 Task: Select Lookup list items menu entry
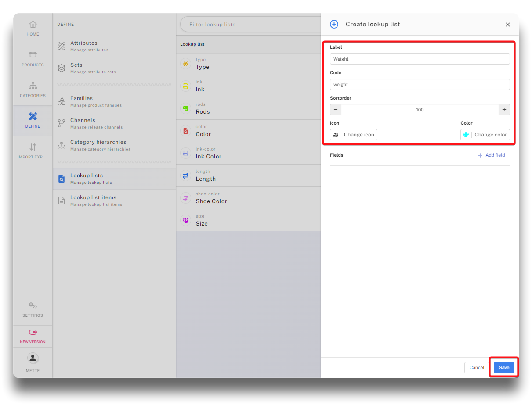[x=93, y=201]
